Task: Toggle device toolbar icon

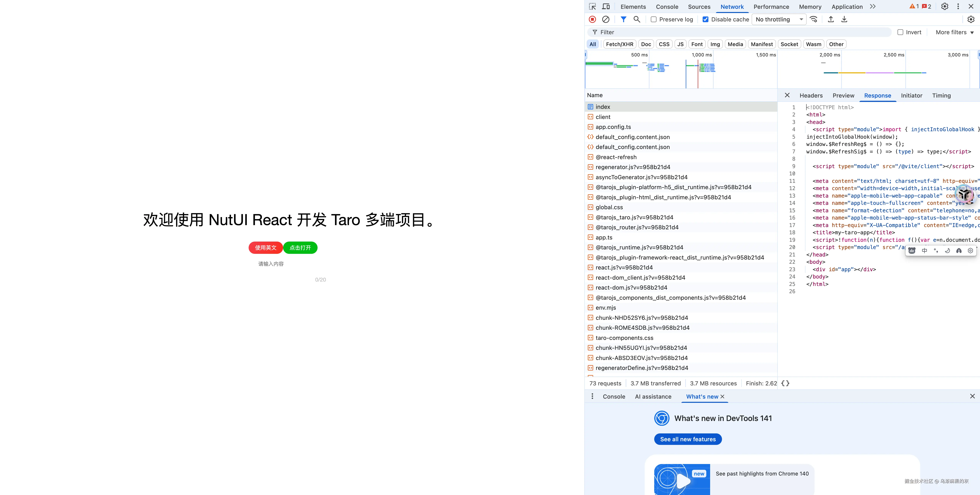Action: pyautogui.click(x=606, y=7)
